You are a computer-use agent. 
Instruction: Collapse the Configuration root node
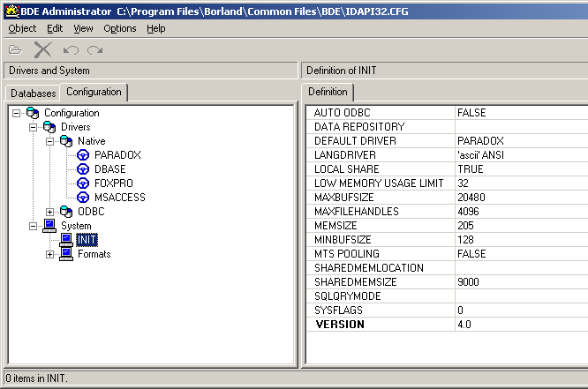coord(16,113)
